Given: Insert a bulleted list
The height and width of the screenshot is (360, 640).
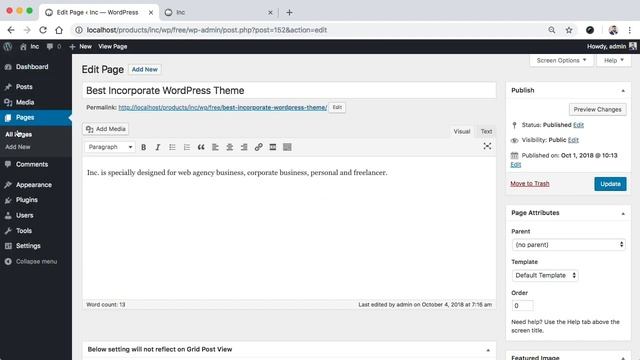Looking at the screenshot, I should pos(172,147).
